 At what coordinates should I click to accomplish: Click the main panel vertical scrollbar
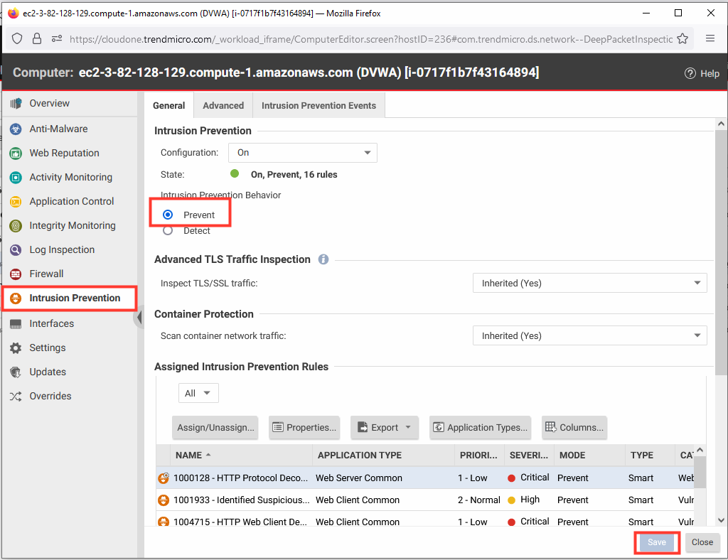[x=721, y=253]
